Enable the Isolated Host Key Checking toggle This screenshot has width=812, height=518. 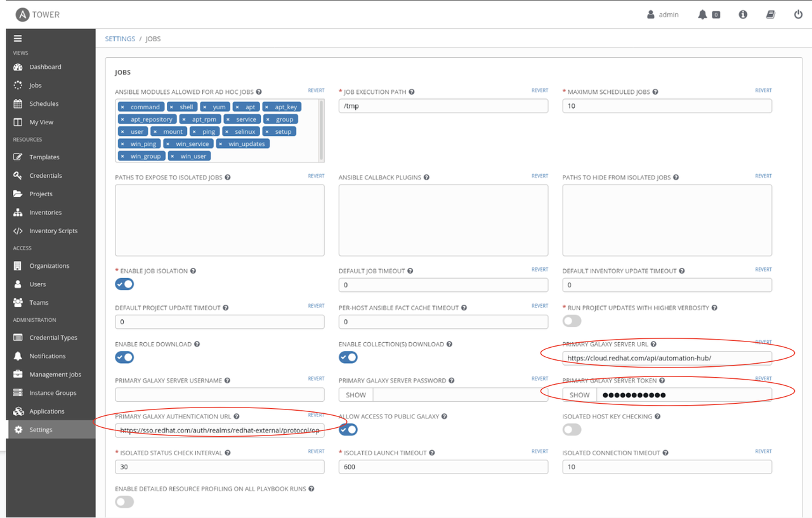coord(572,430)
